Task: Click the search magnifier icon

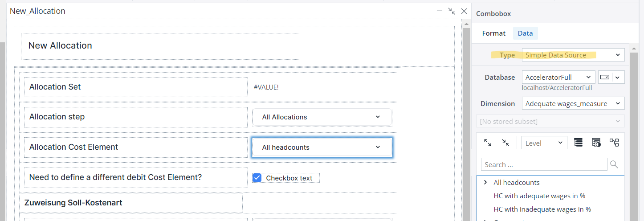Action: [x=614, y=164]
